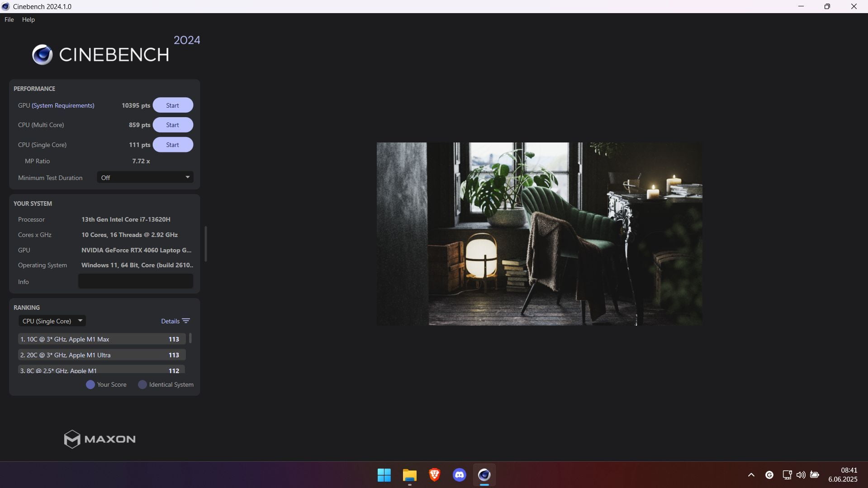Start the CPU Single Core test
The image size is (868, 488).
173,145
